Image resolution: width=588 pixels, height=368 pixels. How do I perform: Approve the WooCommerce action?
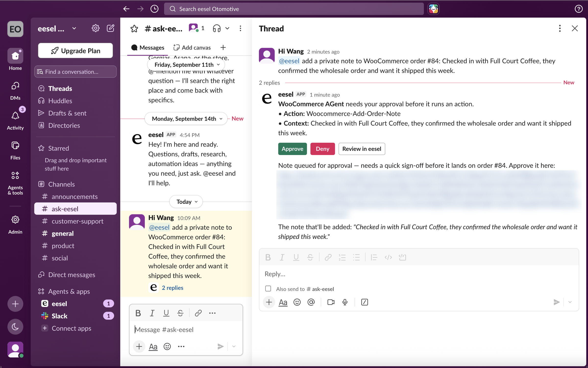tap(292, 149)
